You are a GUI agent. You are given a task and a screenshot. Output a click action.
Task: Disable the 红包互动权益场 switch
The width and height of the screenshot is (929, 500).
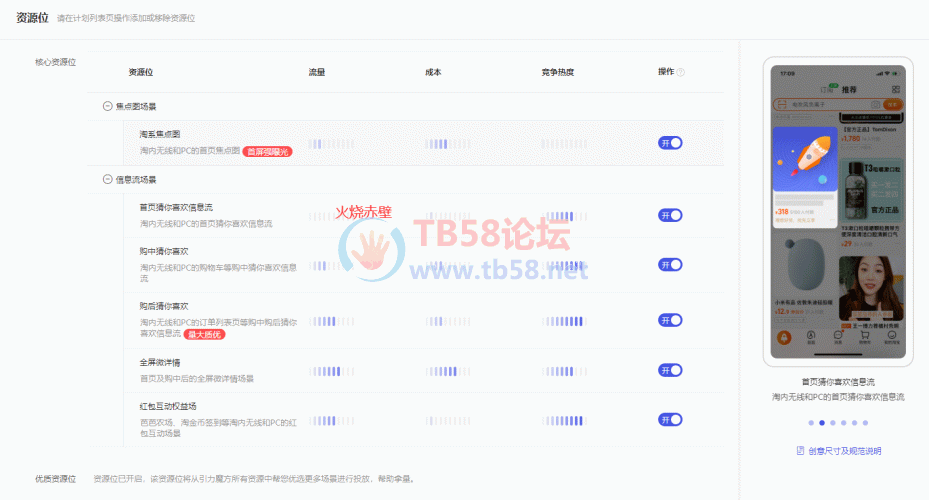coord(670,420)
